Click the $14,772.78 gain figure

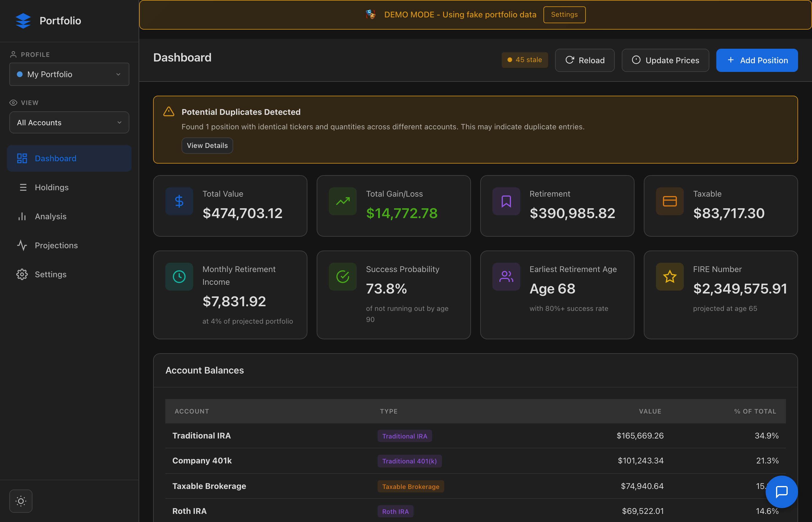(x=402, y=213)
